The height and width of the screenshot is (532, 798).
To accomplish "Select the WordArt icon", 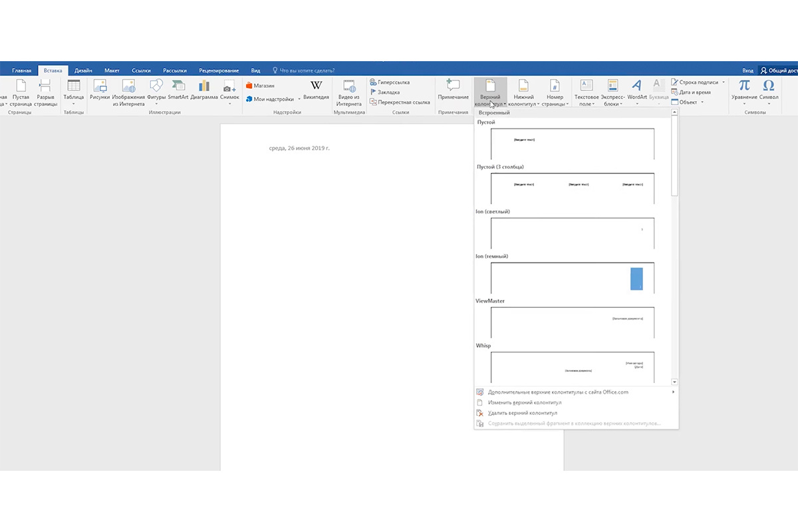I will [x=636, y=85].
